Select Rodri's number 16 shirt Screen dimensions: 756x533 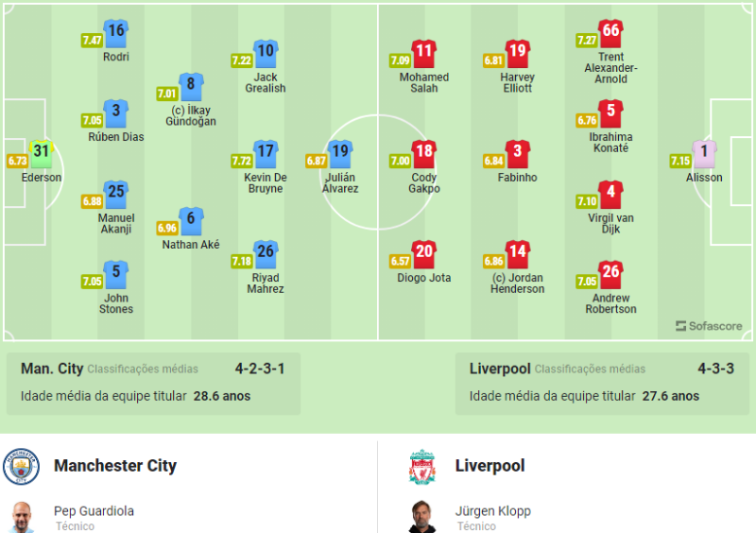(116, 33)
